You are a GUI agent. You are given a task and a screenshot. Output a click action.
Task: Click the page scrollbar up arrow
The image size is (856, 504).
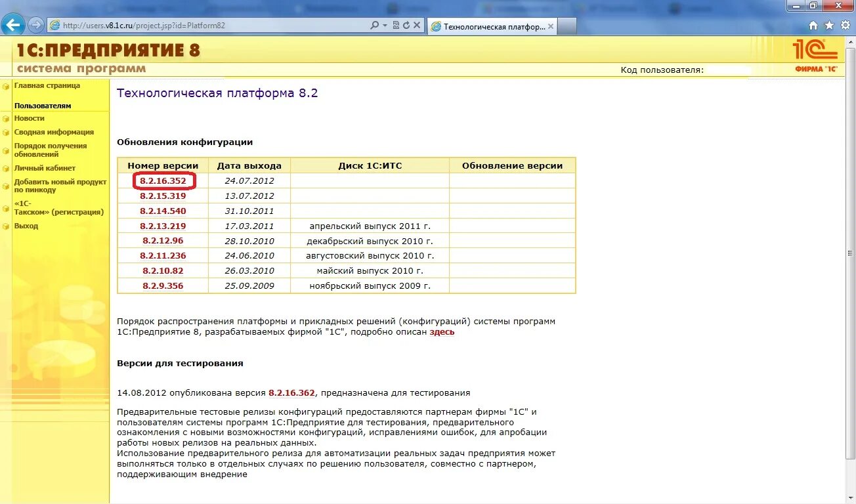851,41
